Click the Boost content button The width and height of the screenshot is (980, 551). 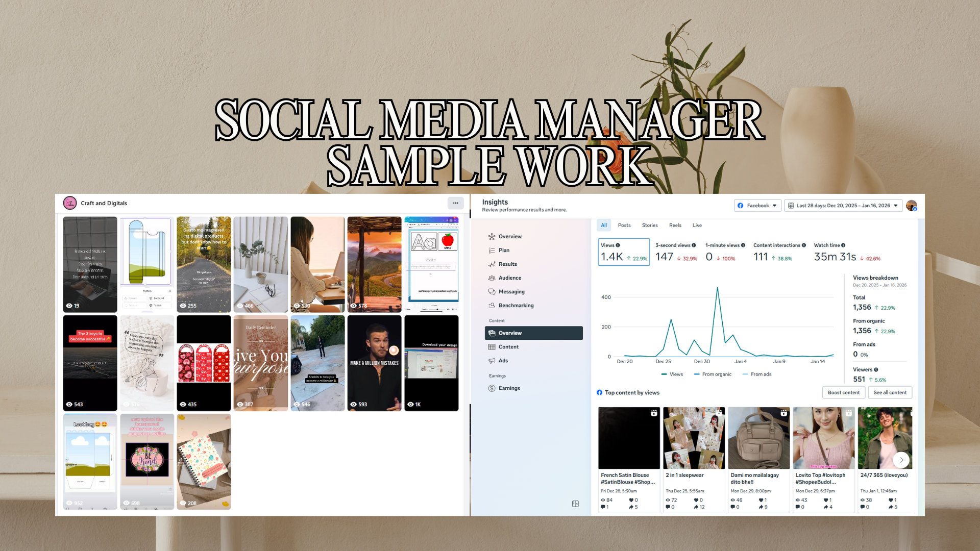coord(843,392)
